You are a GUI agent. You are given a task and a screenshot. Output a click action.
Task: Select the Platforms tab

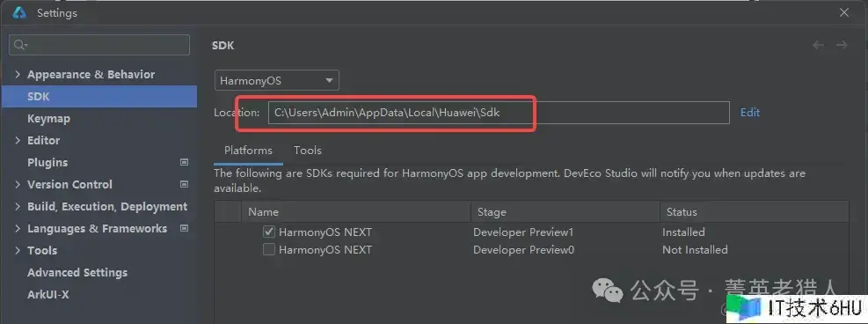point(248,150)
